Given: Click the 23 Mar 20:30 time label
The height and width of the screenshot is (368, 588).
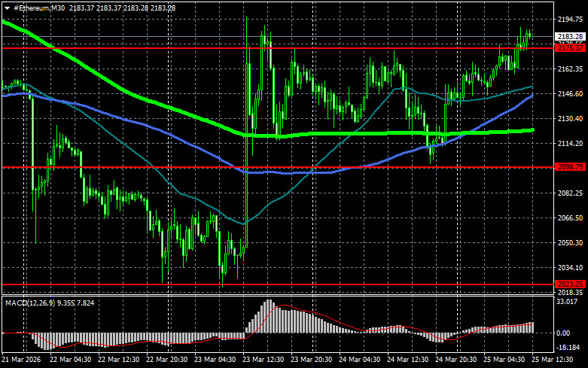Looking at the screenshot, I should point(311,360).
